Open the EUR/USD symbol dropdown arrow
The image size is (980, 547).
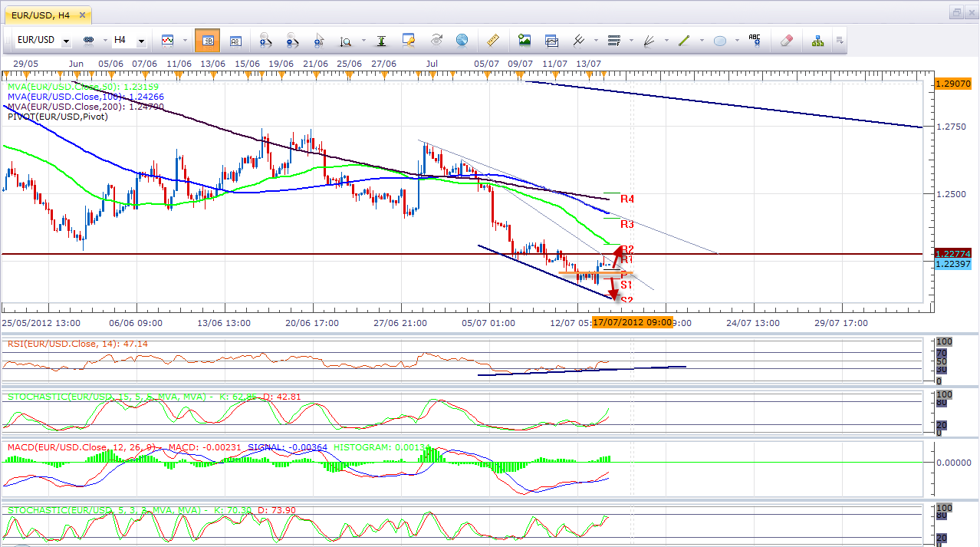67,41
